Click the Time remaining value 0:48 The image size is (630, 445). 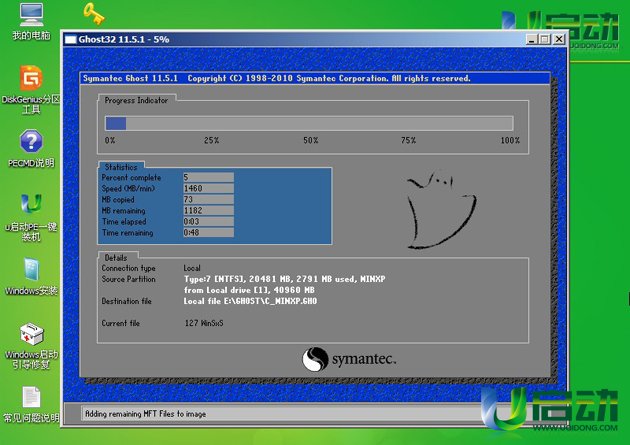click(209, 232)
